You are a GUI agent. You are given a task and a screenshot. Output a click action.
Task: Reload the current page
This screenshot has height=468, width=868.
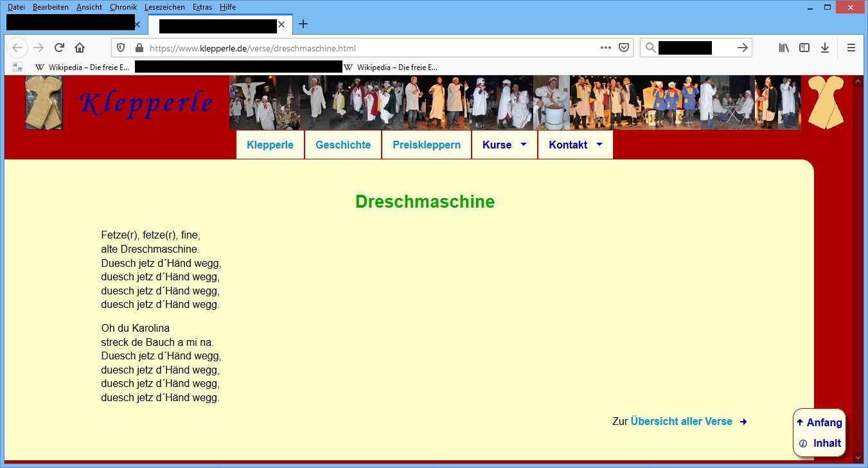(x=59, y=48)
